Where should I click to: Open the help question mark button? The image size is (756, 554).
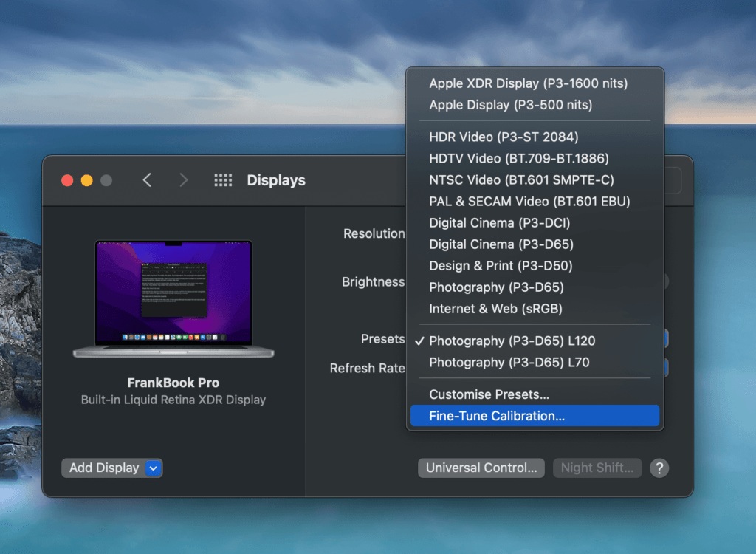[659, 468]
